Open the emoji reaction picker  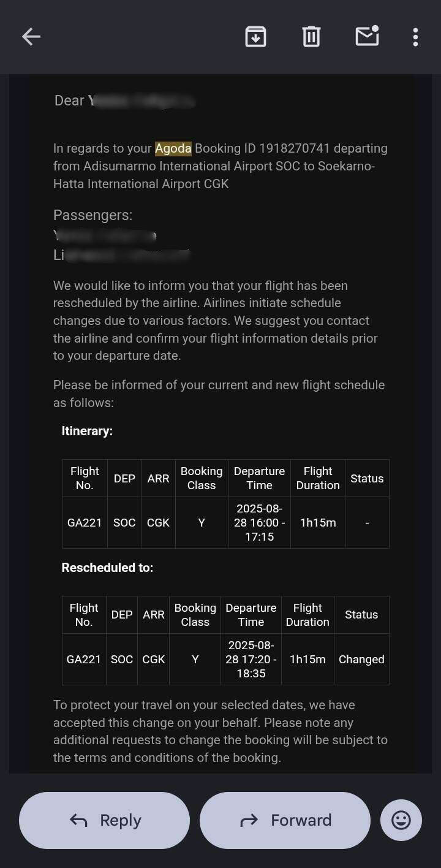point(401,820)
